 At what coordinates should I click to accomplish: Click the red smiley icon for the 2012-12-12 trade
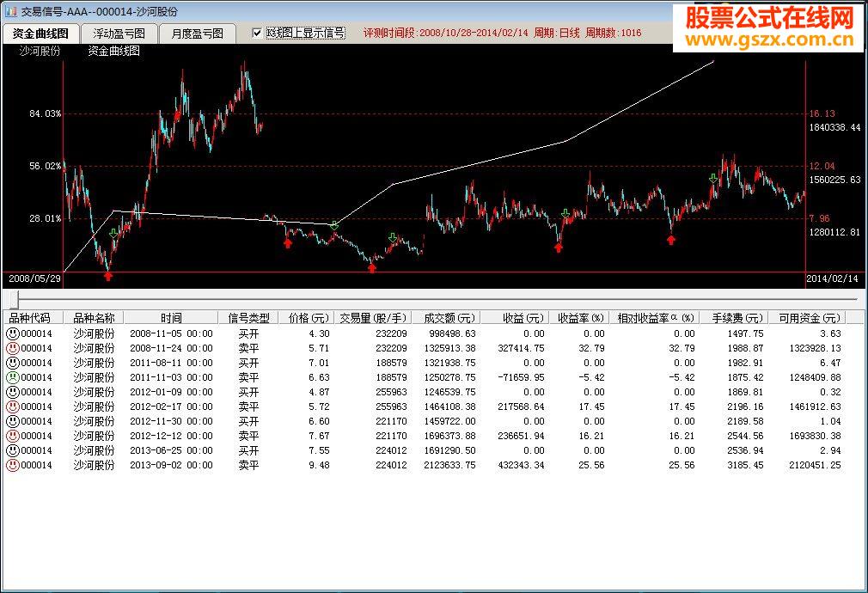(13, 437)
